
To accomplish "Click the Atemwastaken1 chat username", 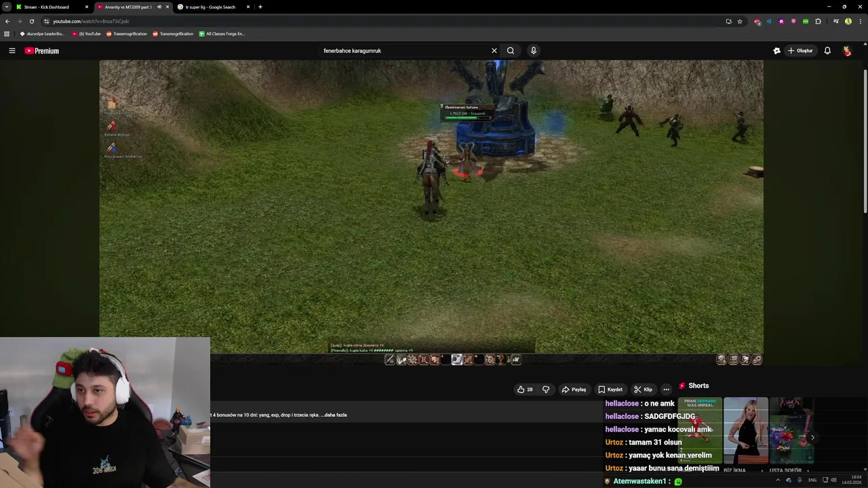I will click(639, 481).
